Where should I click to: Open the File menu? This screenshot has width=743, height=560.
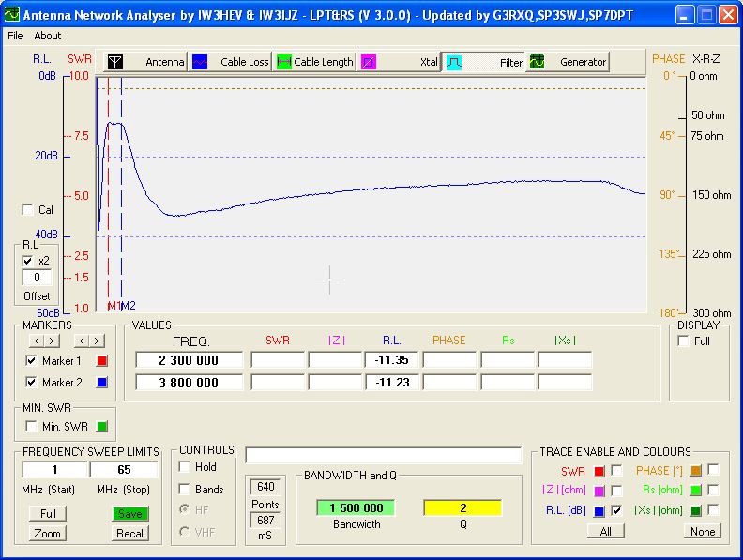[x=15, y=36]
